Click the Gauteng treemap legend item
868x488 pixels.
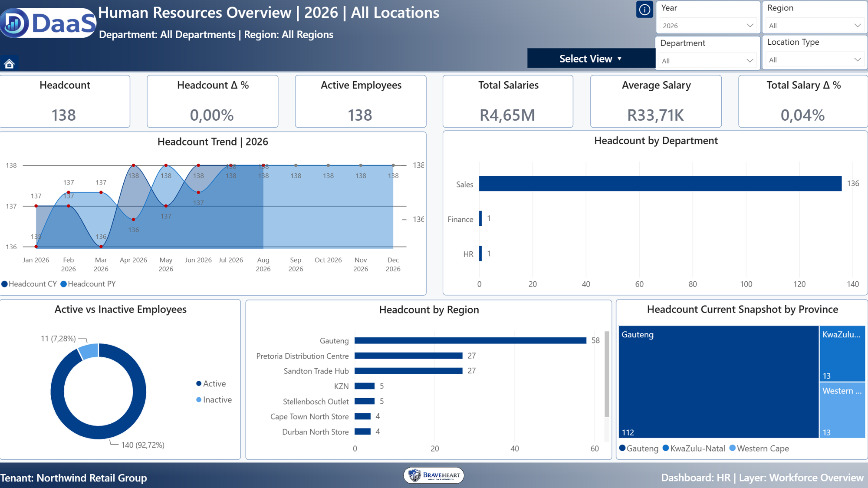click(x=639, y=448)
